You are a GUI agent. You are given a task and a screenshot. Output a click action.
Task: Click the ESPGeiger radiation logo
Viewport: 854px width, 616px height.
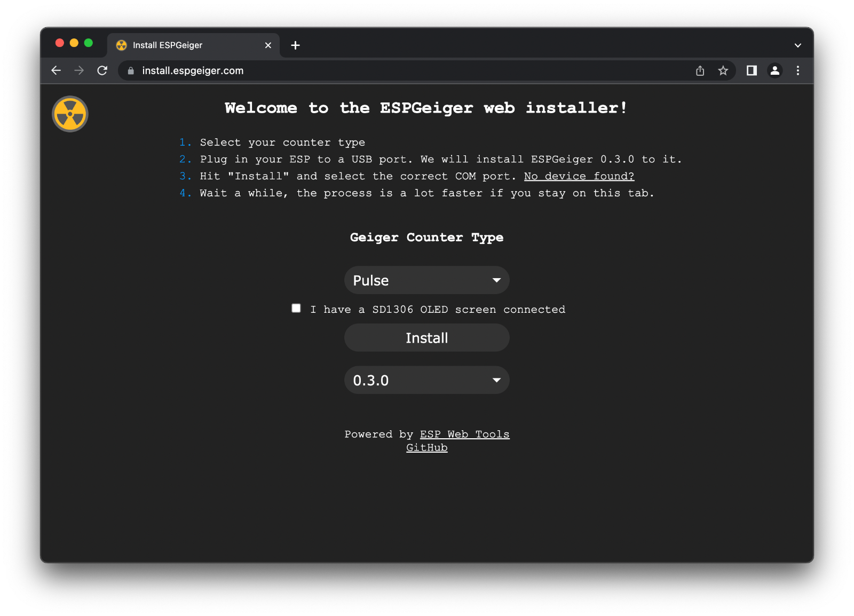[70, 114]
